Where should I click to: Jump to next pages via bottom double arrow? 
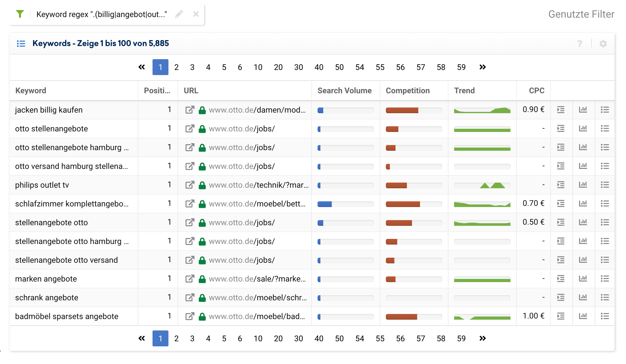(x=483, y=338)
